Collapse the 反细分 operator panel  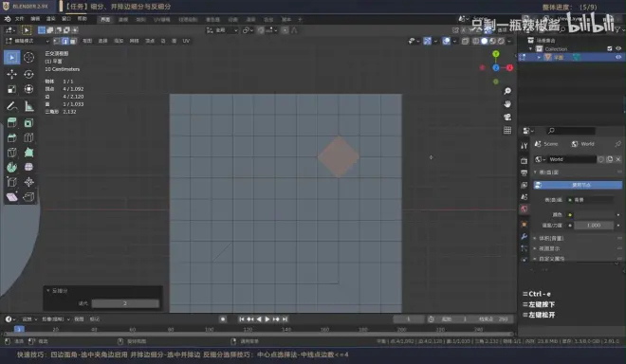(48, 291)
